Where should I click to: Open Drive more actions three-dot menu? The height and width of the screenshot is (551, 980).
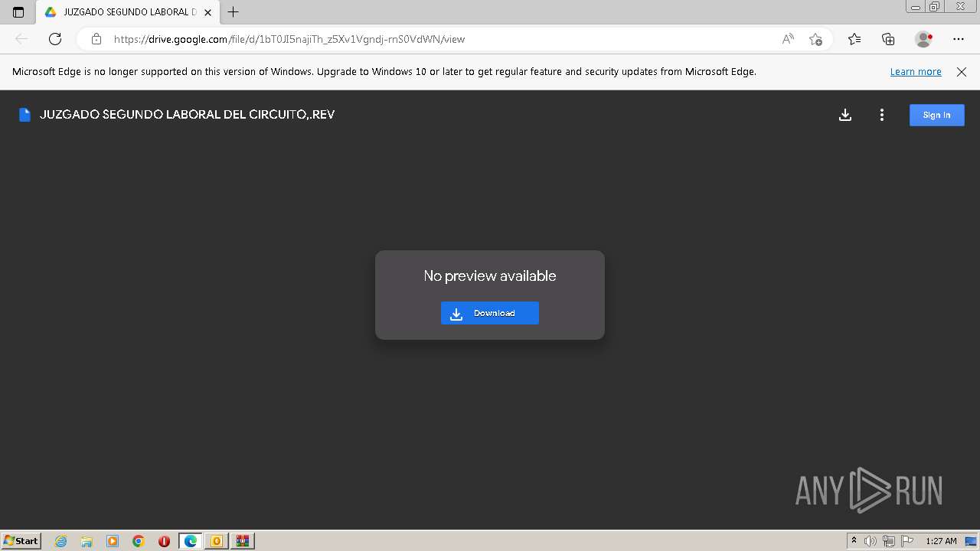882,115
